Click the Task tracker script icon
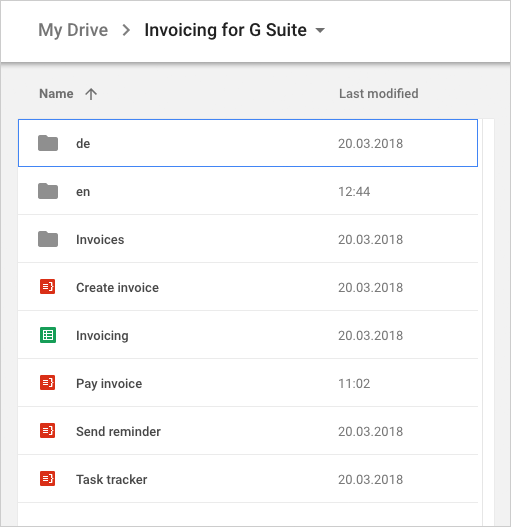The image size is (511, 527). 47,479
